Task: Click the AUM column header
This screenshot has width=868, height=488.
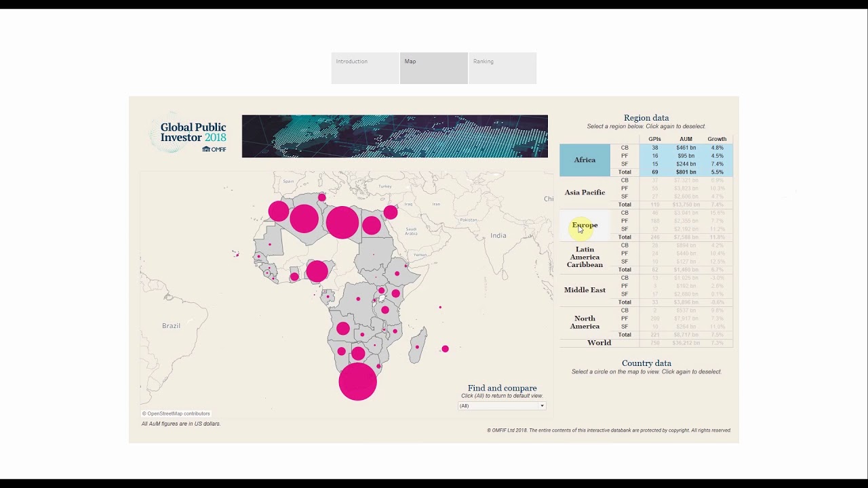Action: tap(686, 139)
